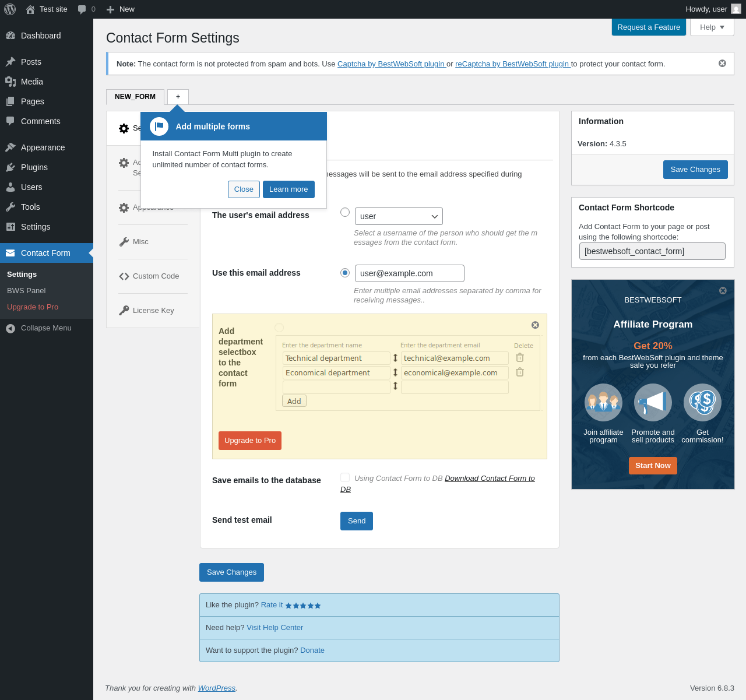The image size is (746, 700).
Task: Click the Pages icon in sidebar
Action: (x=10, y=101)
